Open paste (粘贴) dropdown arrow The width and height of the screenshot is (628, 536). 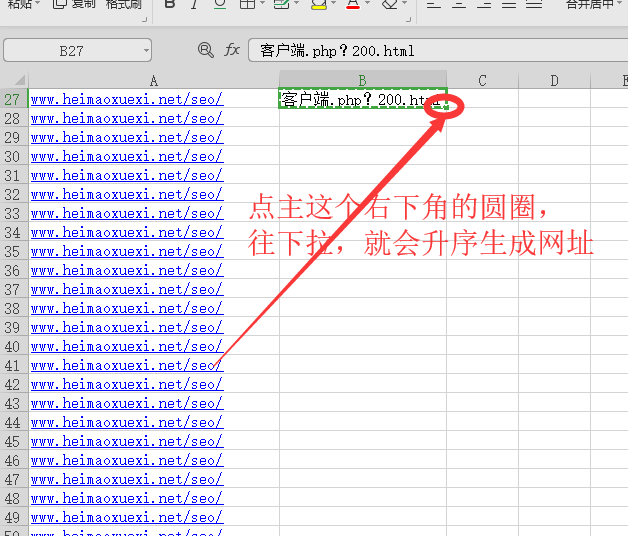38,3
